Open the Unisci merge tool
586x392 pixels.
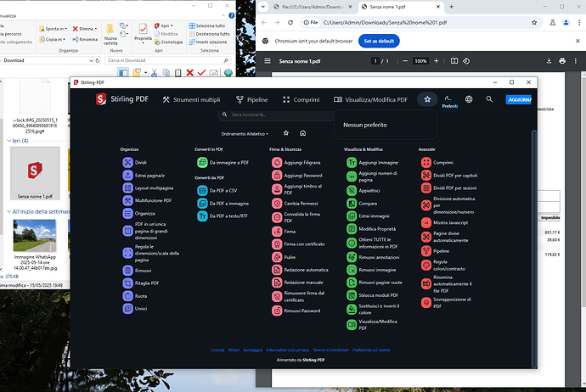[x=134, y=308]
